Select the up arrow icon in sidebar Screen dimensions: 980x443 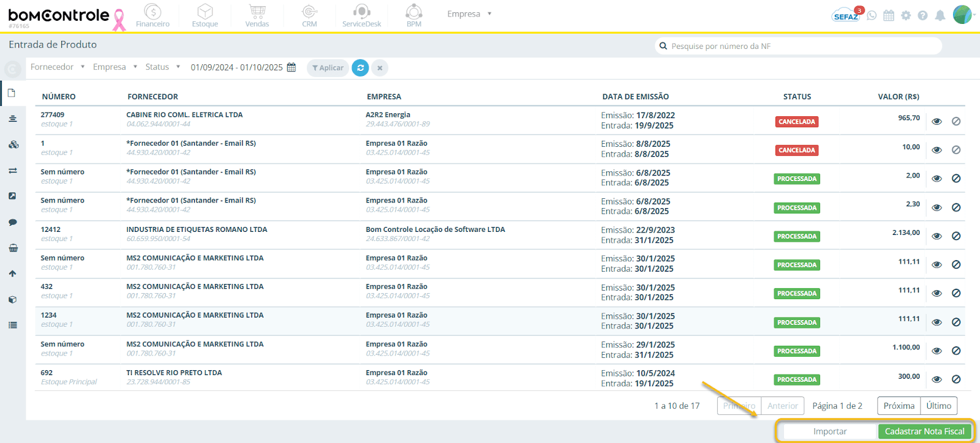click(x=12, y=274)
